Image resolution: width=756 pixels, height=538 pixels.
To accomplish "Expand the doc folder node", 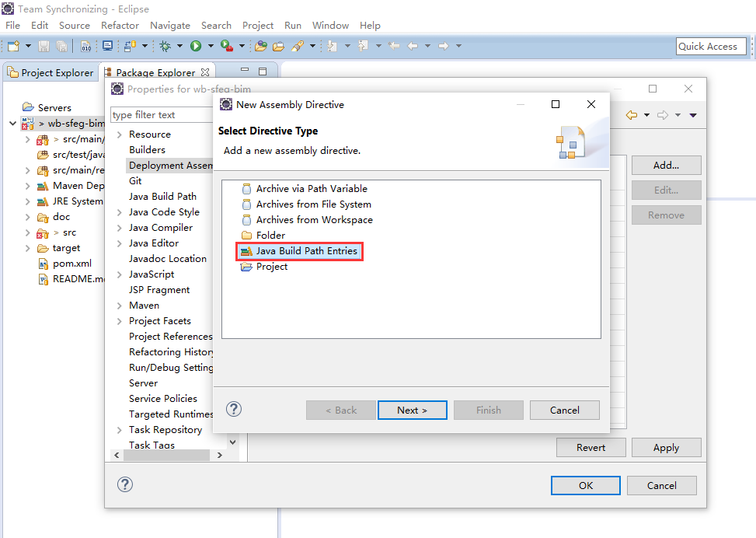I will pyautogui.click(x=27, y=217).
